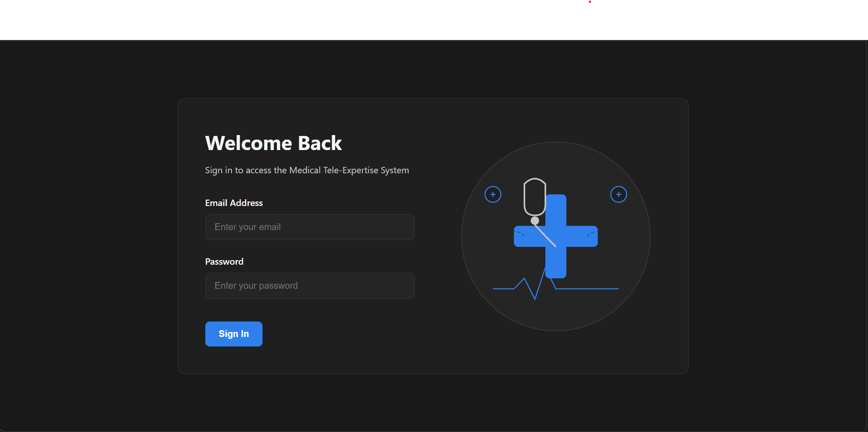Click the Enter your email placeholder text
This screenshot has width=868, height=432.
[248, 227]
